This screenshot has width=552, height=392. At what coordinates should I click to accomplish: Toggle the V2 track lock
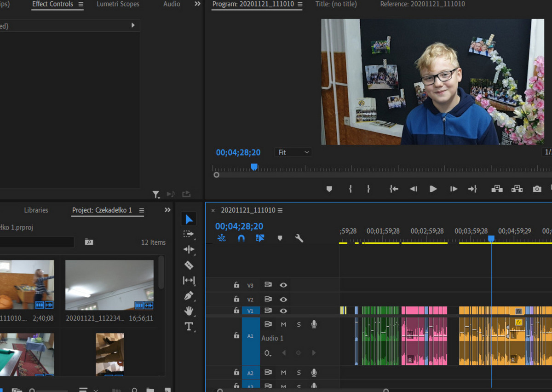[x=236, y=300]
